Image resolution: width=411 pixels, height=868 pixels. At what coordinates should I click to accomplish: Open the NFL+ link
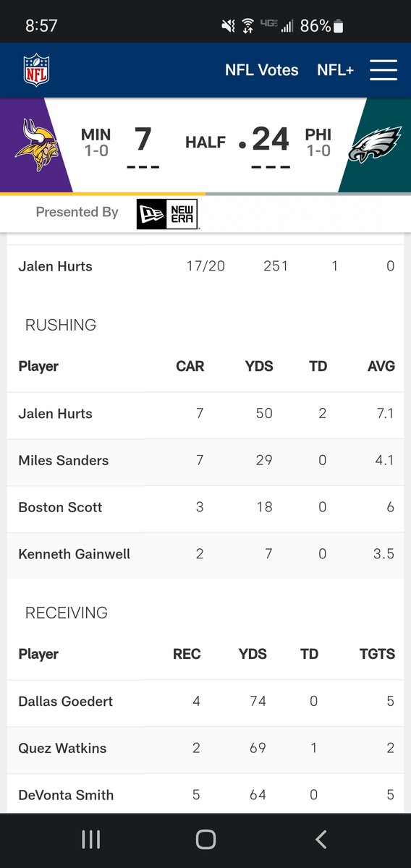(336, 70)
